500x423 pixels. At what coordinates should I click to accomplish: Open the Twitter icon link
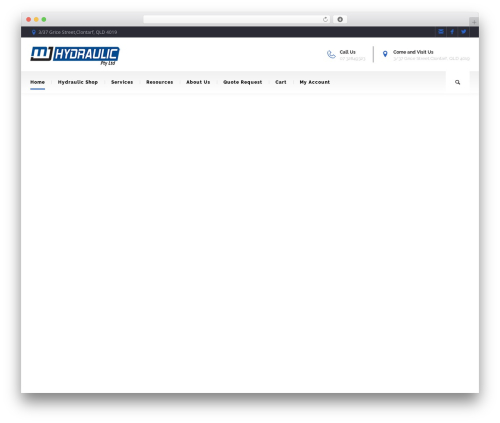pyautogui.click(x=464, y=32)
